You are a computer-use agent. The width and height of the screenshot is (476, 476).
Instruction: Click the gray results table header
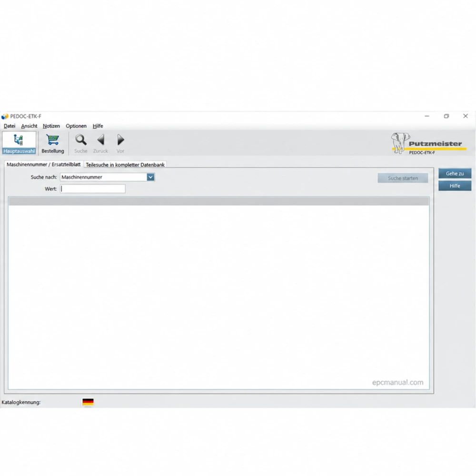click(218, 201)
